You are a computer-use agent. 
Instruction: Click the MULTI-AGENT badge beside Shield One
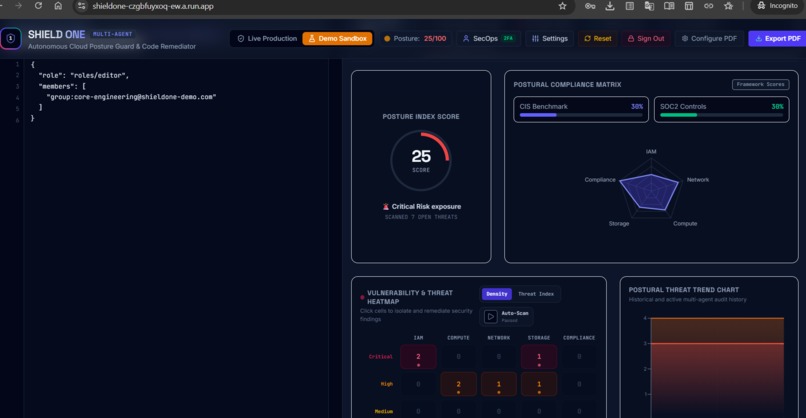(113, 34)
